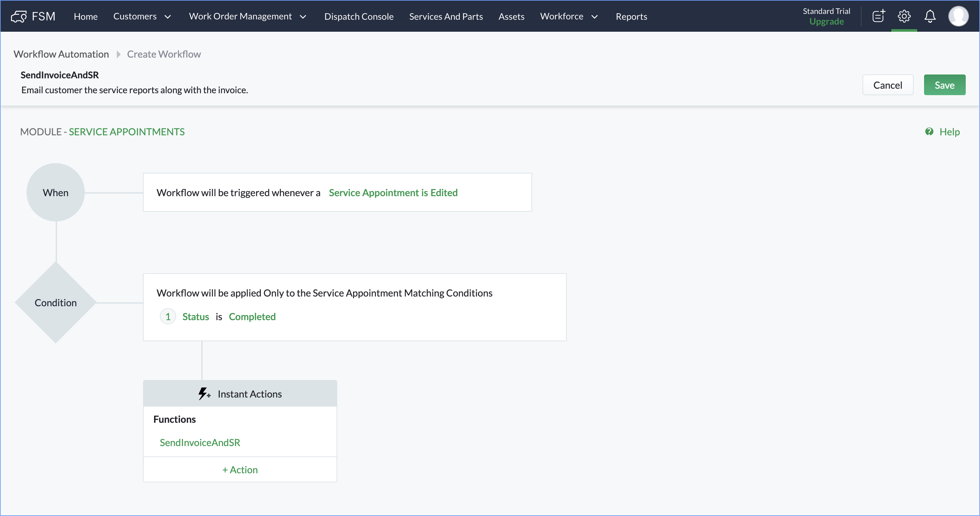Click the FSM logo icon

pos(19,17)
